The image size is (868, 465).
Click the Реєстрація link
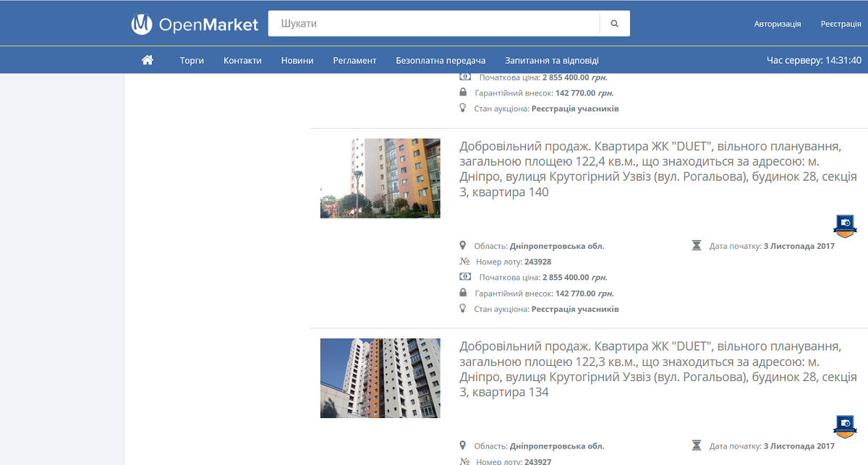pyautogui.click(x=841, y=23)
